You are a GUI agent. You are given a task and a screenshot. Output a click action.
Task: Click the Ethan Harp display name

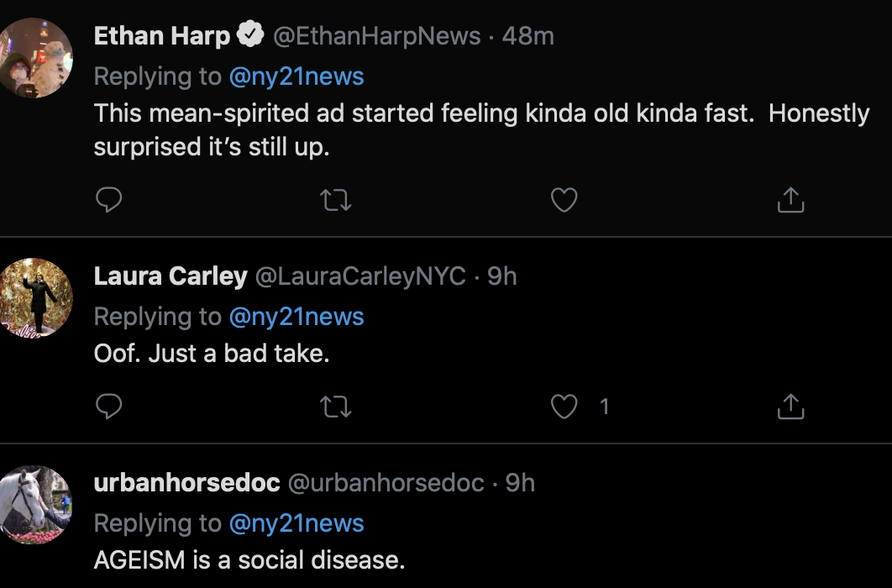click(x=162, y=36)
